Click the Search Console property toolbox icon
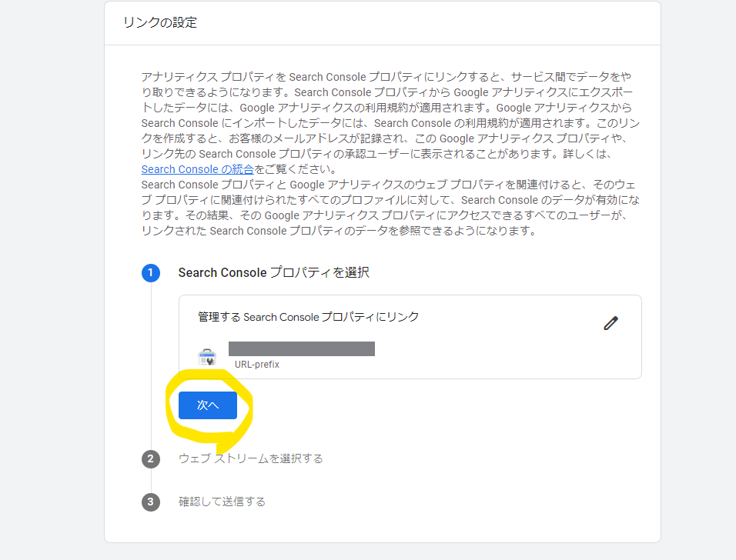This screenshot has height=560, width=736. tap(207, 358)
